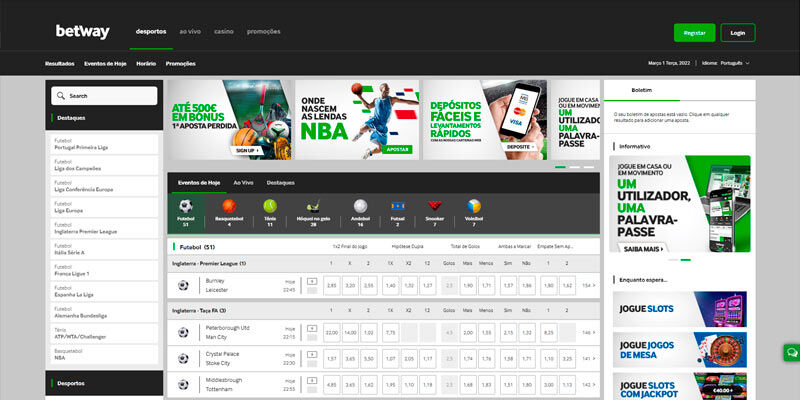Image resolution: width=800 pixels, height=400 pixels.
Task: Select the Hóquei no gelo icon
Action: (x=313, y=206)
